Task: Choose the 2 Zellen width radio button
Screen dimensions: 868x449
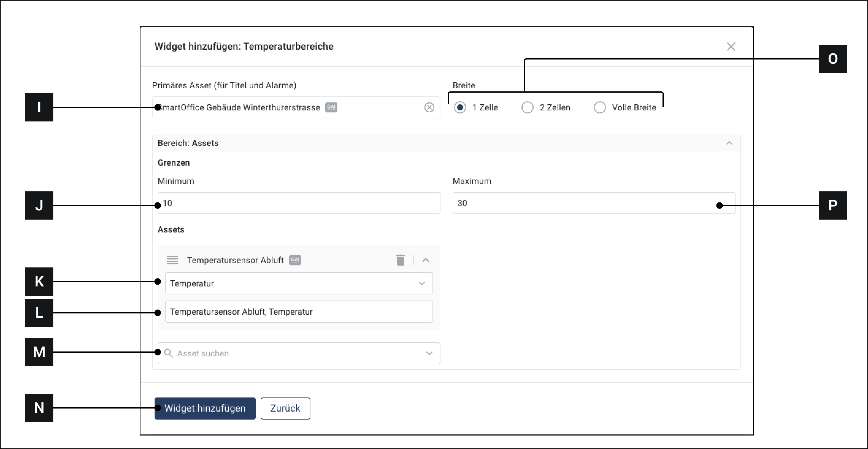Action: click(x=527, y=107)
